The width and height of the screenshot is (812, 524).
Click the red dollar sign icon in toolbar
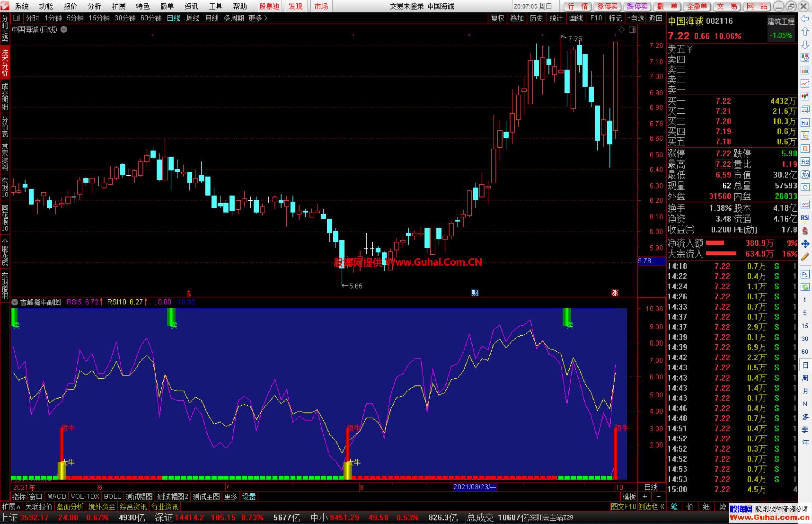[805, 231]
